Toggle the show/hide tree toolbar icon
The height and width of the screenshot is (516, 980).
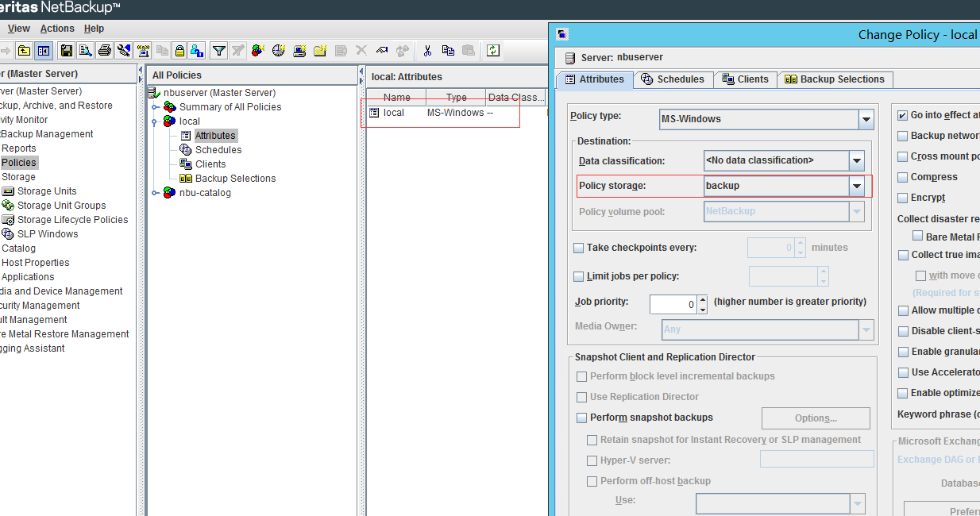coord(44,51)
